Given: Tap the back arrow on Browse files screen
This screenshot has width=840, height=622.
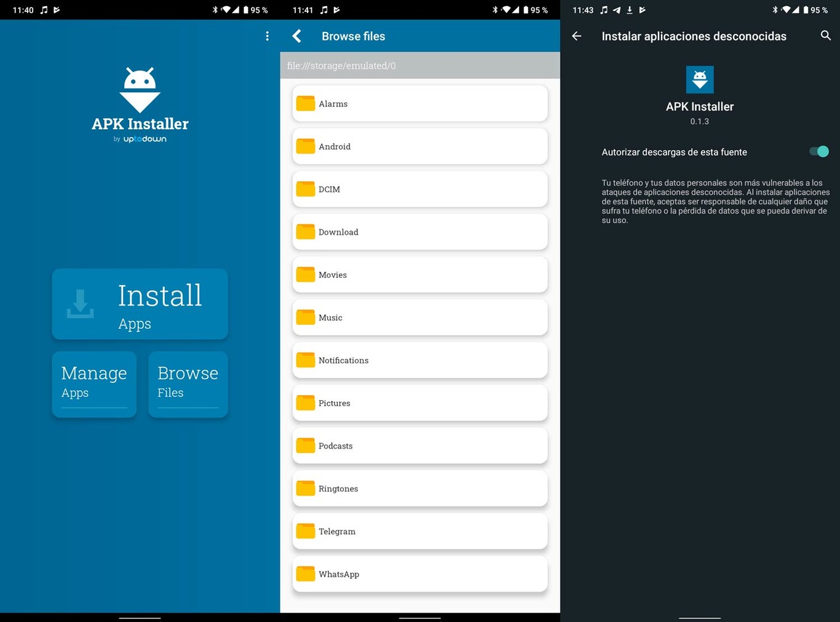Looking at the screenshot, I should 297,36.
